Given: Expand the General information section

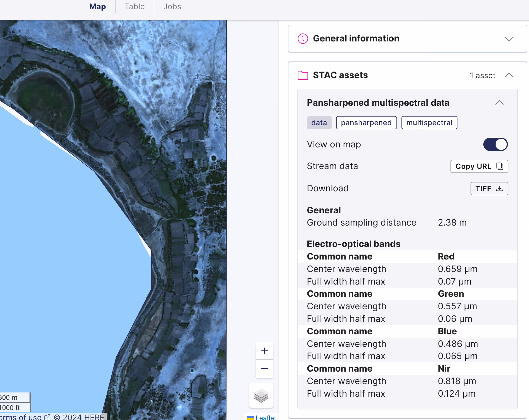Looking at the screenshot, I should (x=509, y=39).
